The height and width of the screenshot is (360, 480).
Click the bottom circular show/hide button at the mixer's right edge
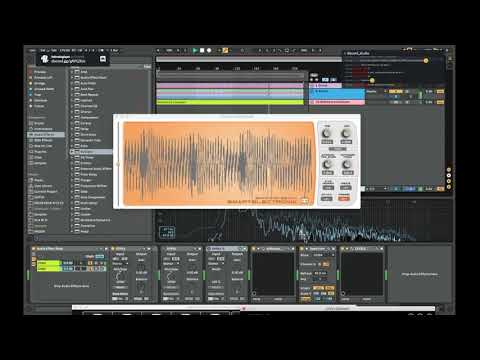pyautogui.click(x=449, y=187)
